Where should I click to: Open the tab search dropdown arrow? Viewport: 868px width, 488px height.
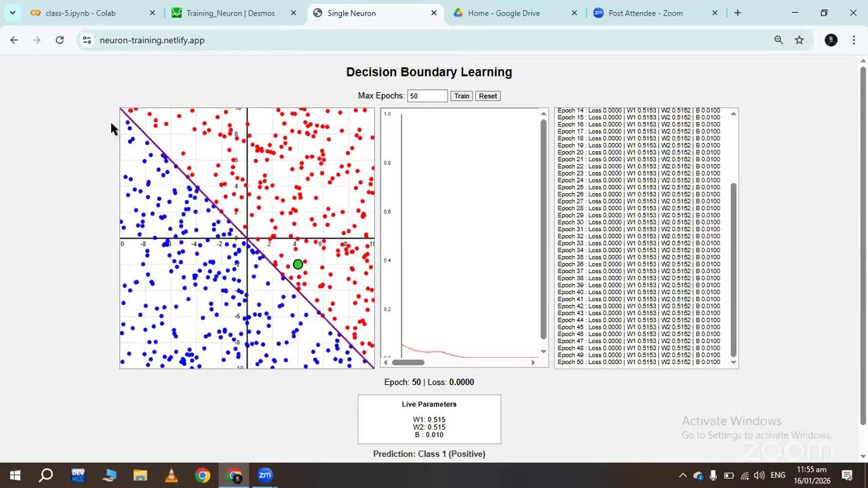[x=12, y=13]
